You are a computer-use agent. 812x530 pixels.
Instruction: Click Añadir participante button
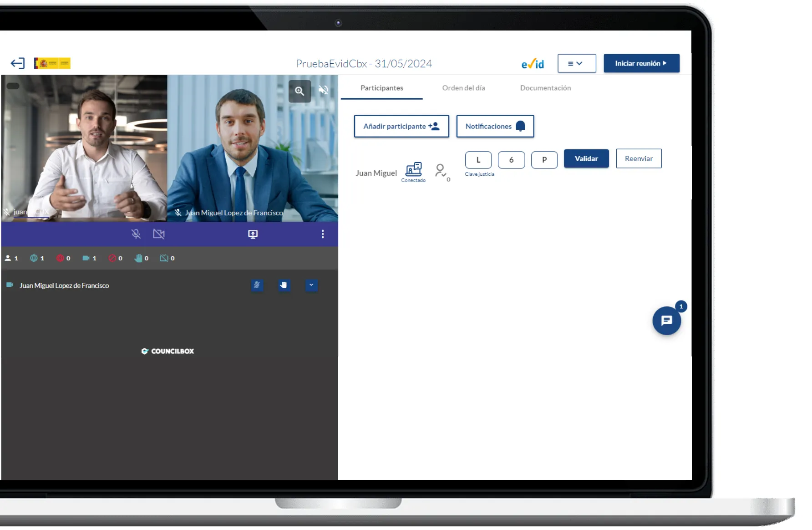click(x=401, y=126)
